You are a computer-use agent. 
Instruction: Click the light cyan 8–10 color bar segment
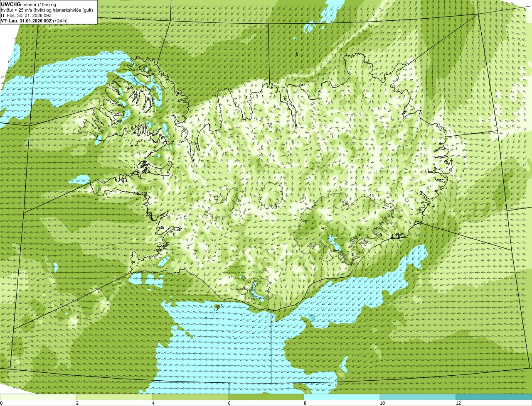(x=342, y=397)
